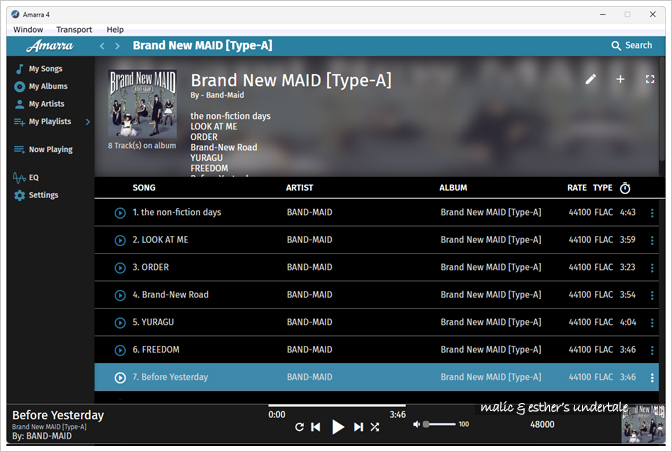Click the Amarra logo
Viewport: 672px width, 452px height.
pos(50,46)
